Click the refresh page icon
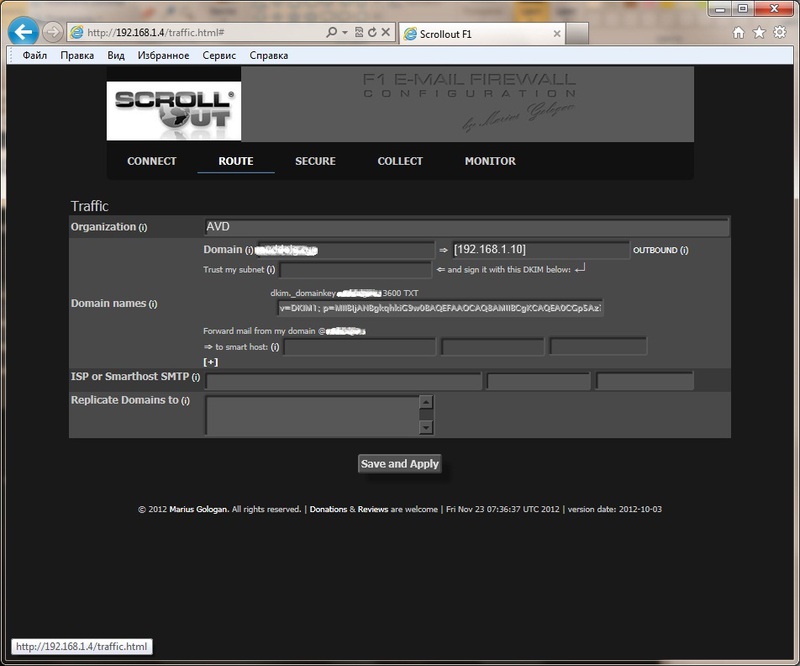 coord(372,32)
